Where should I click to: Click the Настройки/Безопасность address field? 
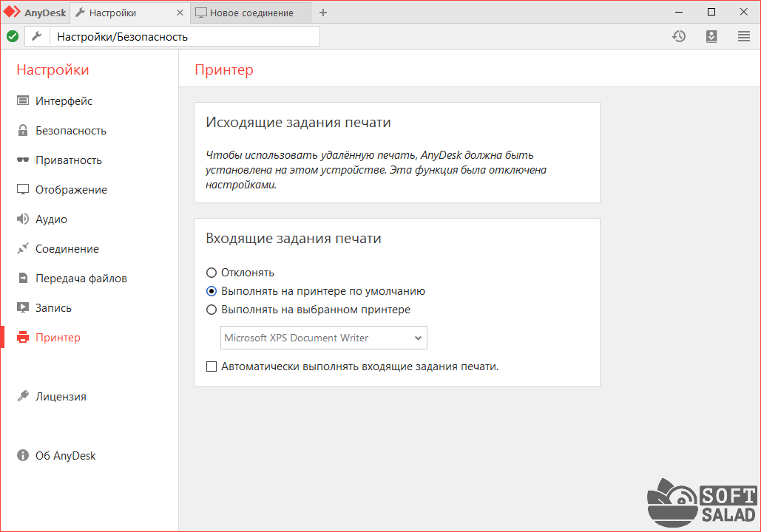pyautogui.click(x=185, y=36)
